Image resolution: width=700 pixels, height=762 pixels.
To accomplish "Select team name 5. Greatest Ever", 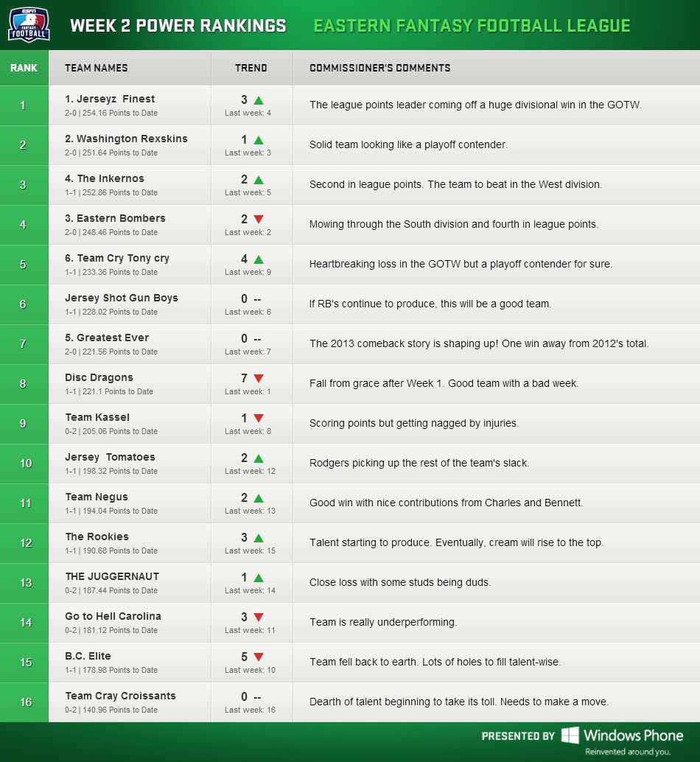I will (x=107, y=338).
